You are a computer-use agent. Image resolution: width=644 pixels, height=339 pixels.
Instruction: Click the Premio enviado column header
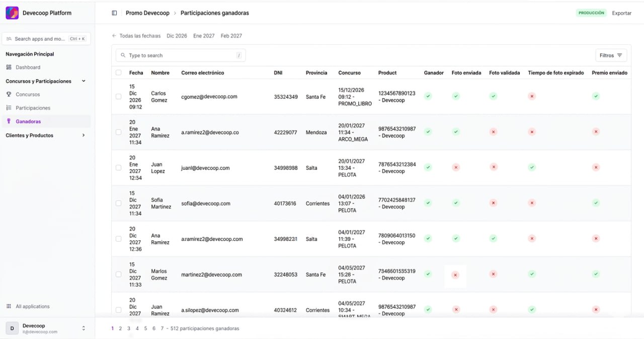pos(609,73)
